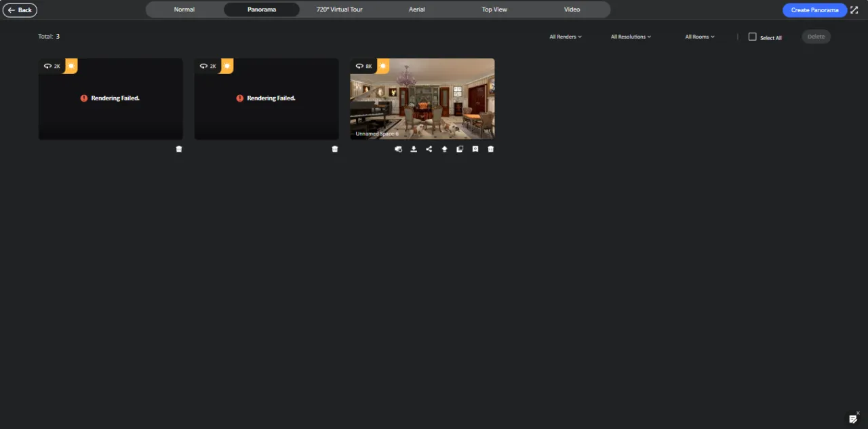
Task: Click the share icon under the rendered panorama
Action: click(x=429, y=149)
